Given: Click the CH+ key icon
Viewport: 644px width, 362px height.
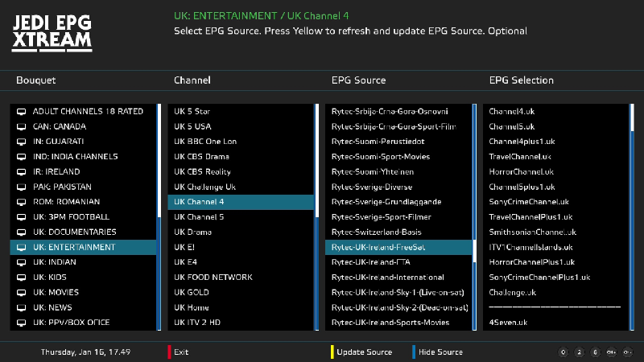Looking at the screenshot, I should point(611,352).
